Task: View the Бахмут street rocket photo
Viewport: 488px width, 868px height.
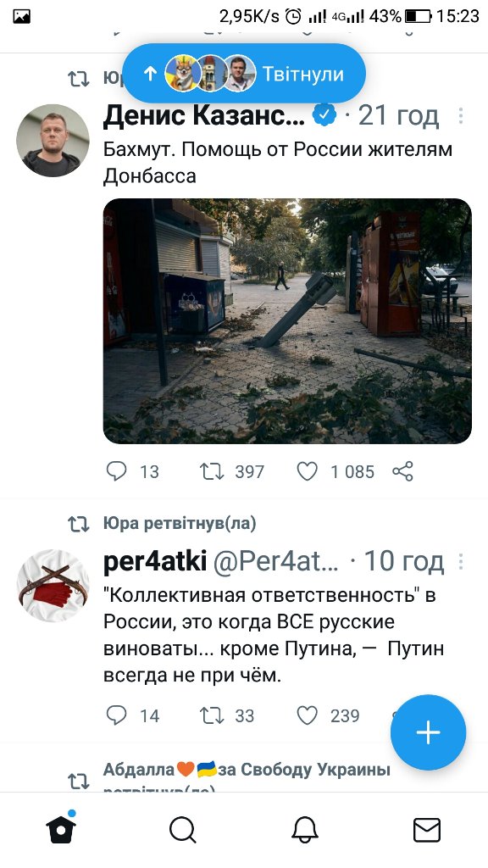Action: tap(287, 321)
